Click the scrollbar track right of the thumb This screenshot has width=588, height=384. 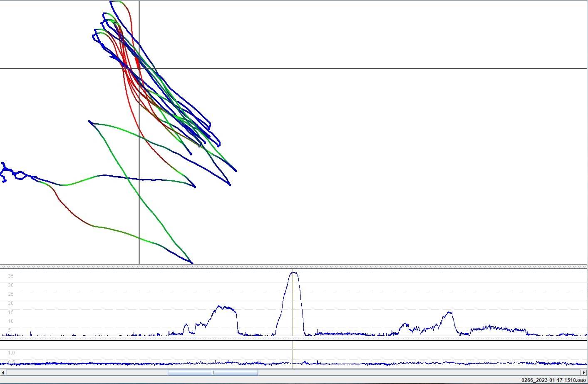click(416, 372)
